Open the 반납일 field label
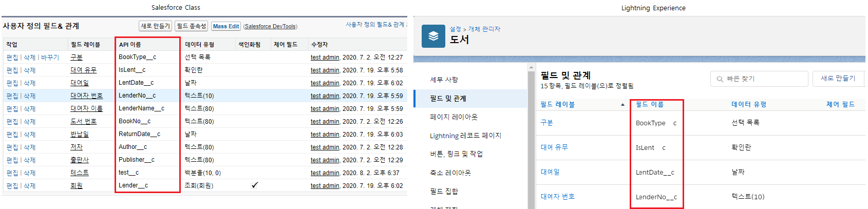This screenshot has width=868, height=209. point(80,135)
